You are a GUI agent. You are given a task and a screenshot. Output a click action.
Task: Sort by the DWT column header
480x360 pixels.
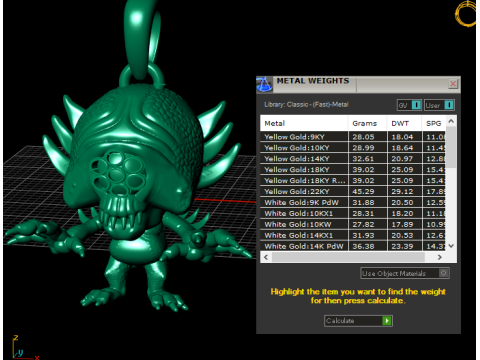(x=404, y=123)
